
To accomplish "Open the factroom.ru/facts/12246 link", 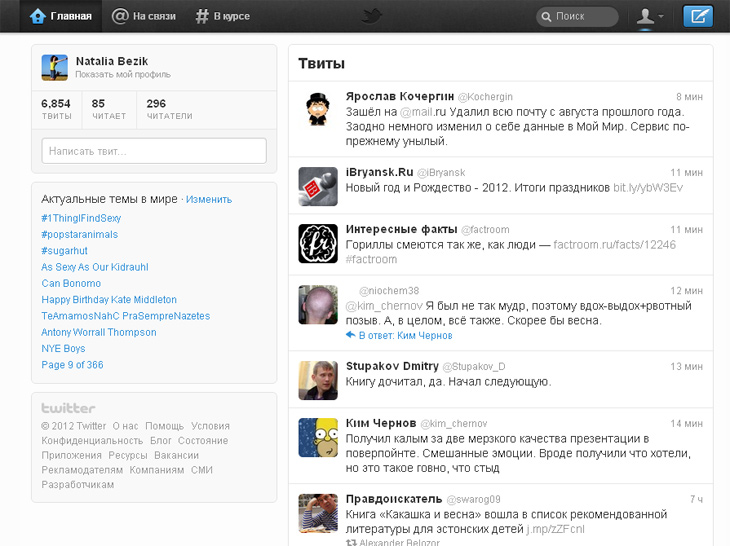I will [615, 245].
